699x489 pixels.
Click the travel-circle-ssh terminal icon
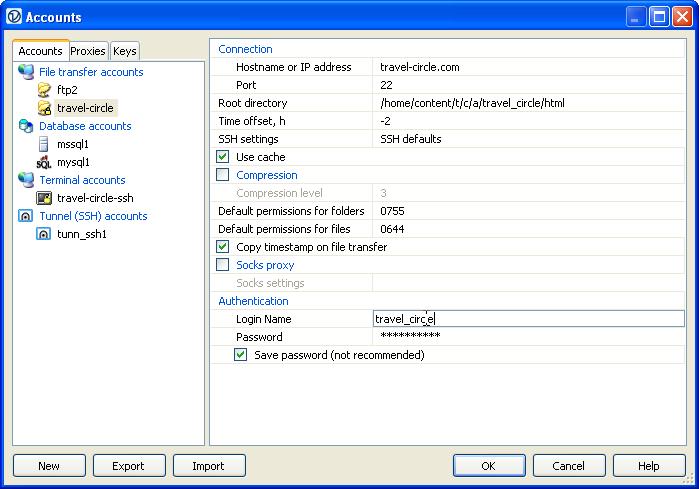pyautogui.click(x=44, y=198)
